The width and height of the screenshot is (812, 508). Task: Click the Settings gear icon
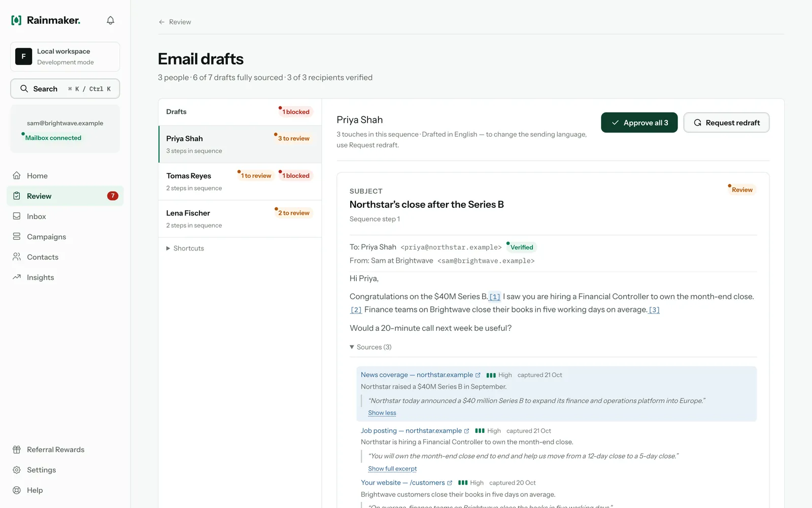pos(17,470)
